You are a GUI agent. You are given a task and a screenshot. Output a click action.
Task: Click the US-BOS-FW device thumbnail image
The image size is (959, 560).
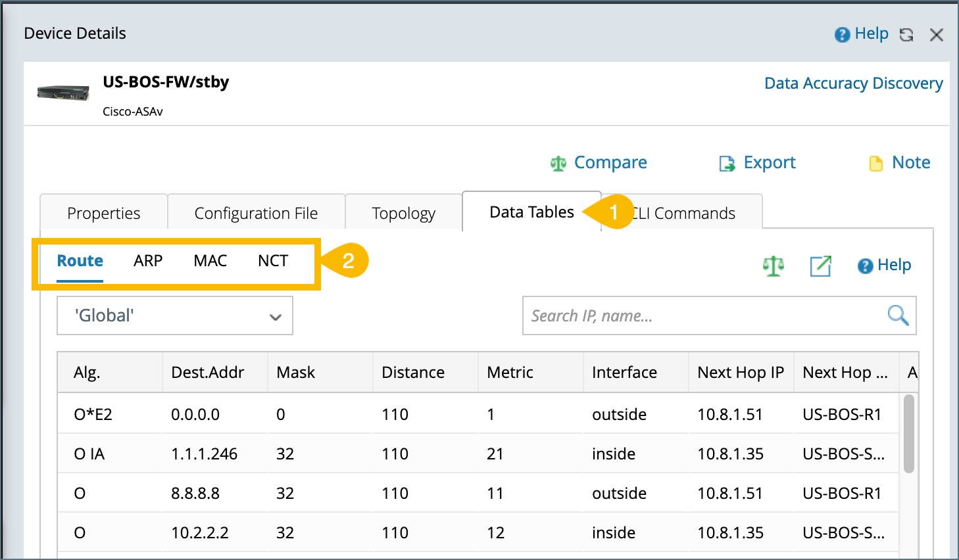(x=63, y=93)
